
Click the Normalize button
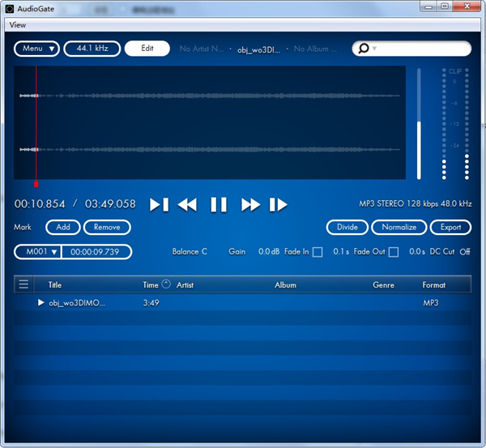pos(399,228)
